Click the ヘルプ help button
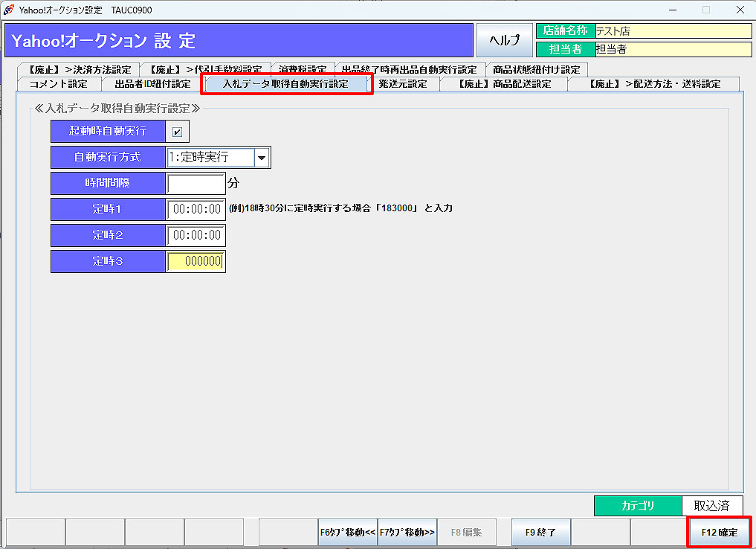Viewport: 756px width, 549px height. point(504,40)
